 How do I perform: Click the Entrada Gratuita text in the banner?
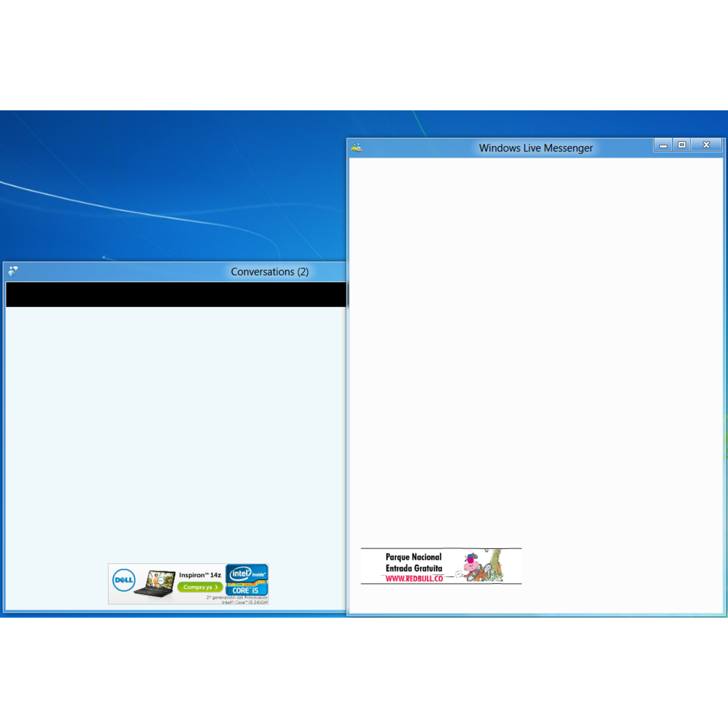click(414, 568)
